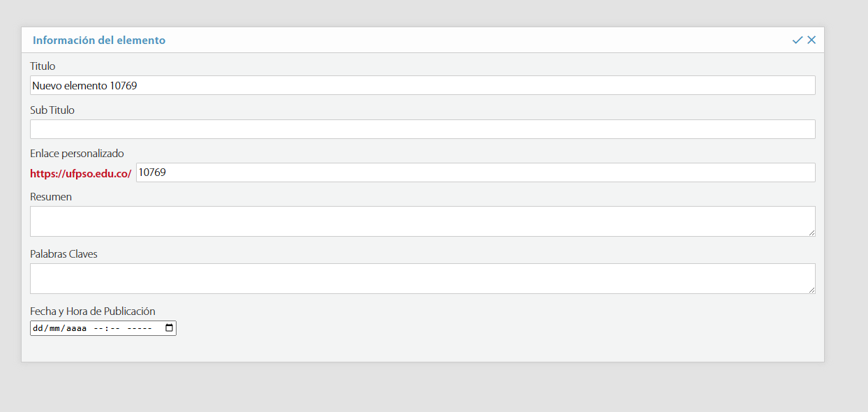Click inside the Resumen text area
This screenshot has height=412, width=868.
(x=422, y=221)
